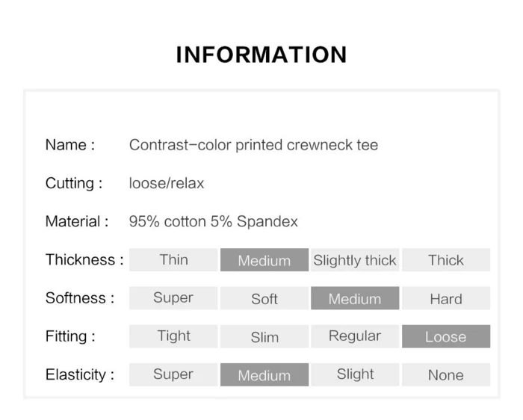Select Slim fitting option

264,336
